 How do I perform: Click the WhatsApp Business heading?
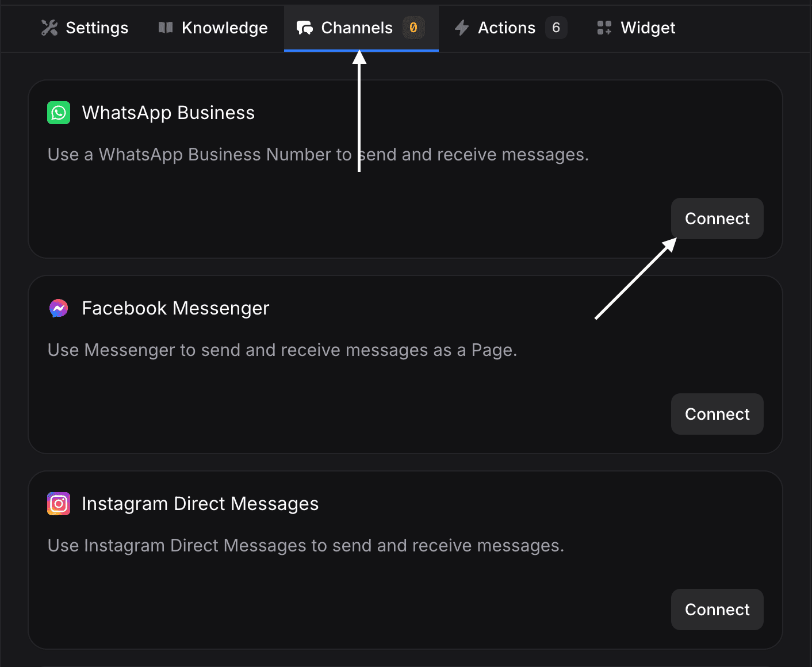168,113
